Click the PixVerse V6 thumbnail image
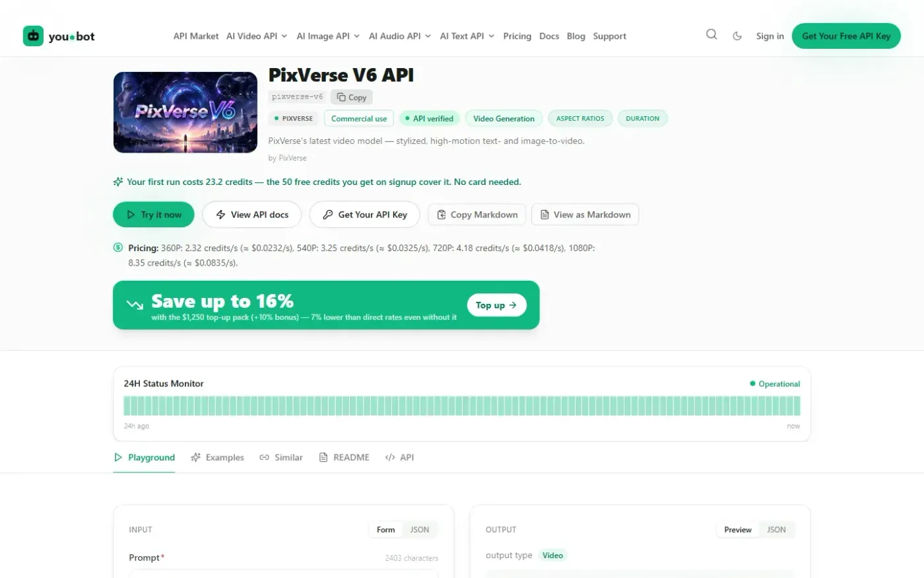924x578 pixels. tap(185, 112)
